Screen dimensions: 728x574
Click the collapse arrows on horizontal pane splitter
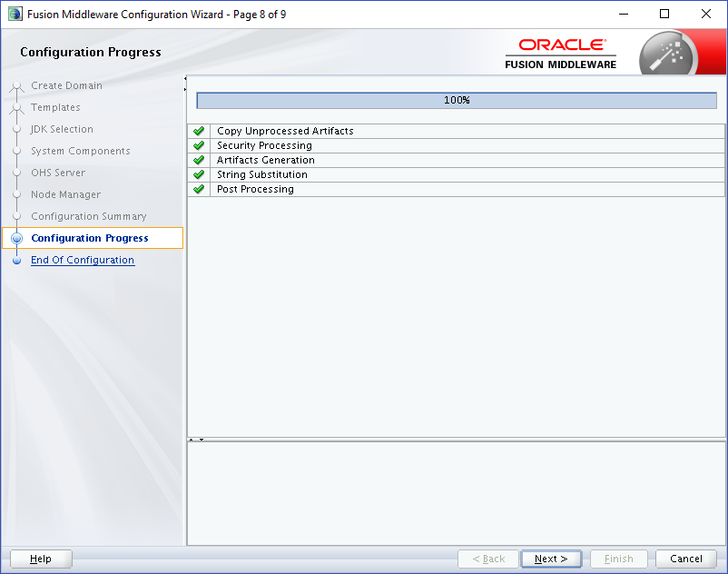tap(196, 440)
